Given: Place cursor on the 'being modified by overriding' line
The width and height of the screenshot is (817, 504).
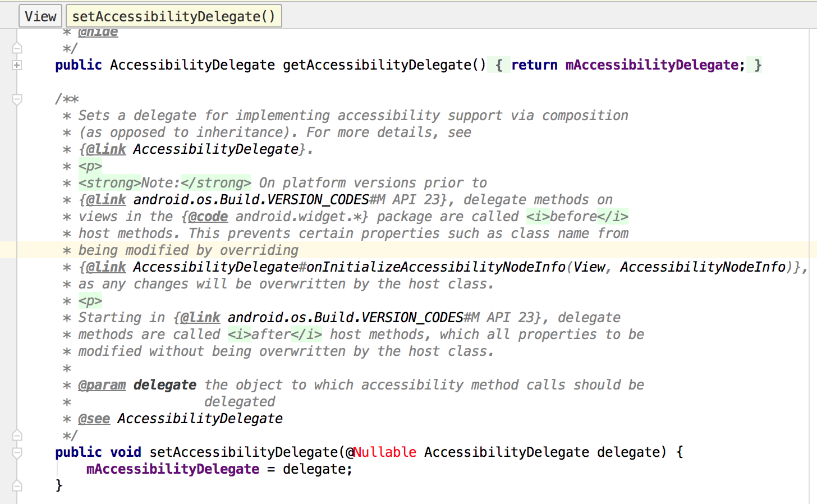Looking at the screenshot, I should 188,250.
